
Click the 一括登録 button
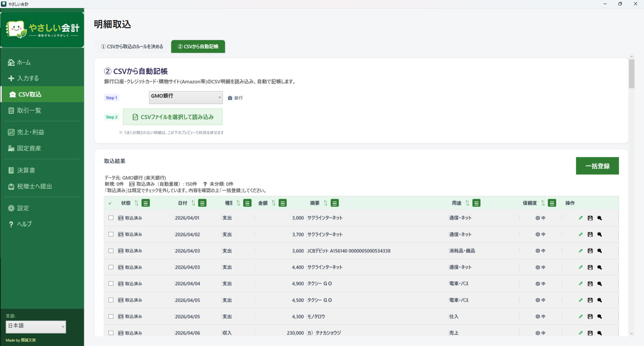597,166
